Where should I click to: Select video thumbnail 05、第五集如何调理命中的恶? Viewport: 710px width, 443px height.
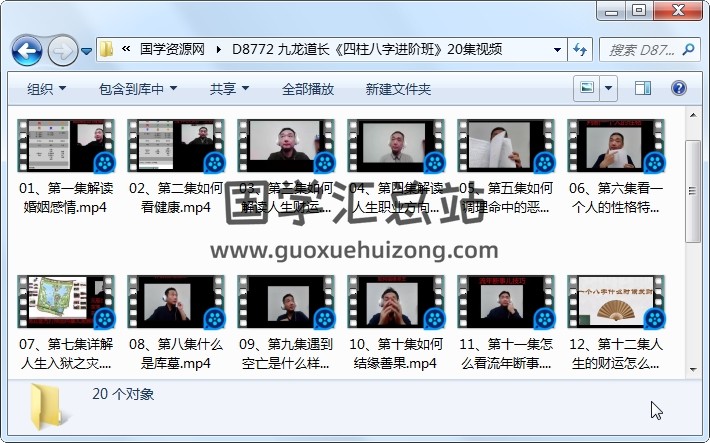click(506, 146)
